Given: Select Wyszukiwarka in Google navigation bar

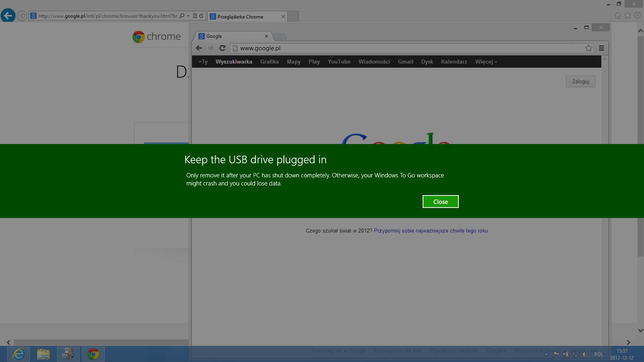Looking at the screenshot, I should tap(234, 62).
